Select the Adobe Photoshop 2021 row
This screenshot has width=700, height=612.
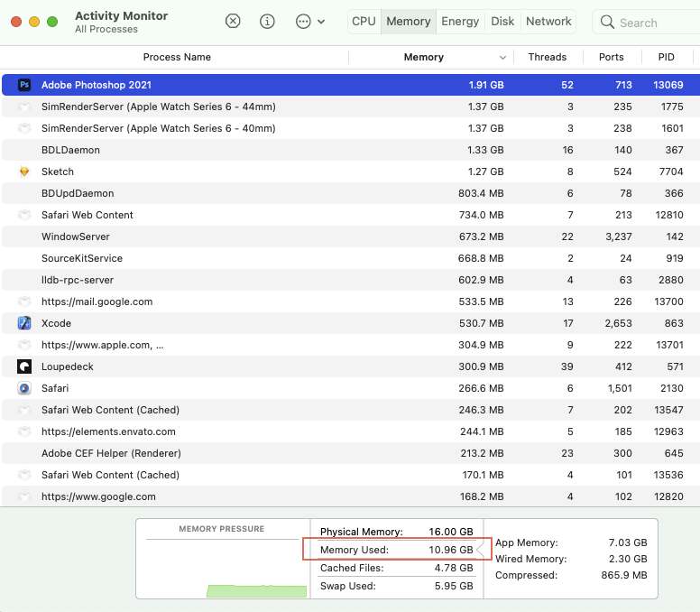pyautogui.click(x=351, y=85)
